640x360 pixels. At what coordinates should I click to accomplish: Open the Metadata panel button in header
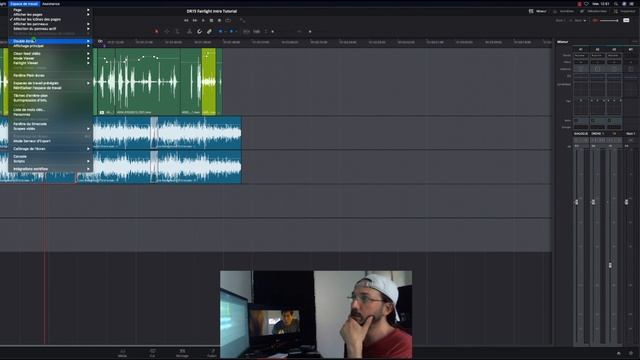click(x=593, y=11)
